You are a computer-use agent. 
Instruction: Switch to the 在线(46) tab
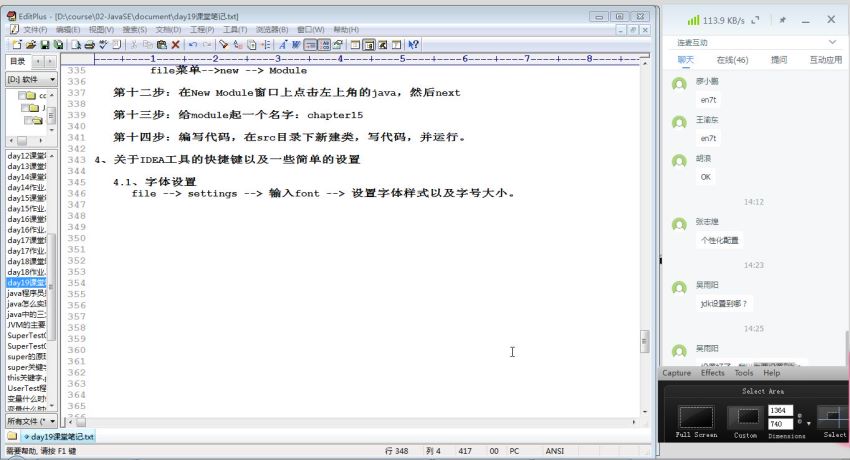coord(732,60)
